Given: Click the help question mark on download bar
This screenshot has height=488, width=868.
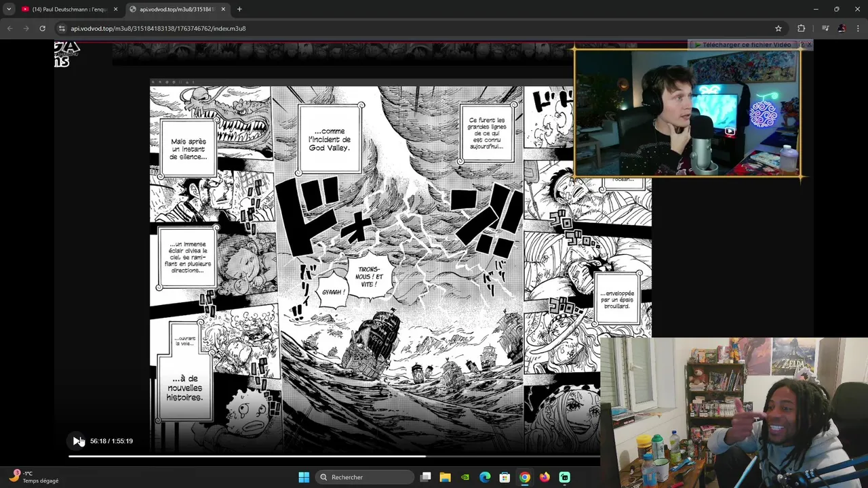Looking at the screenshot, I should pyautogui.click(x=802, y=45).
